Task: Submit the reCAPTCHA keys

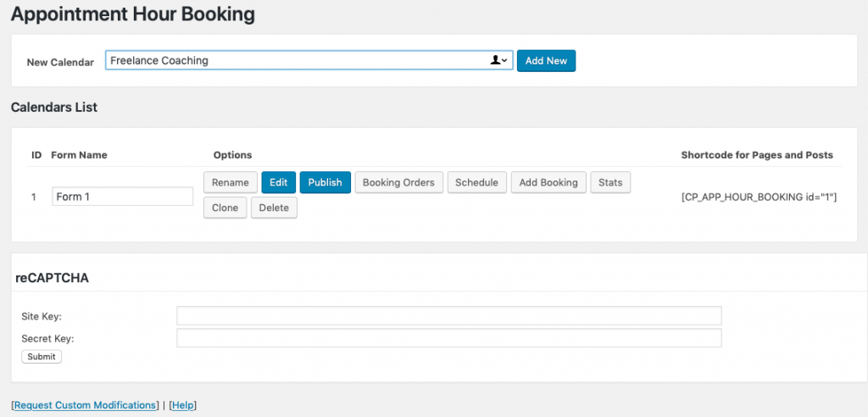Action: [x=42, y=357]
